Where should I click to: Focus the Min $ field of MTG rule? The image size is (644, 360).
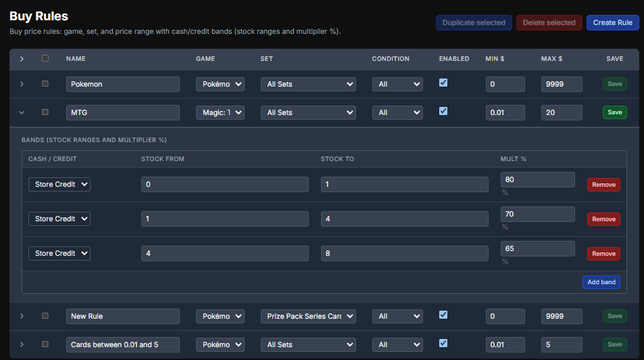505,112
